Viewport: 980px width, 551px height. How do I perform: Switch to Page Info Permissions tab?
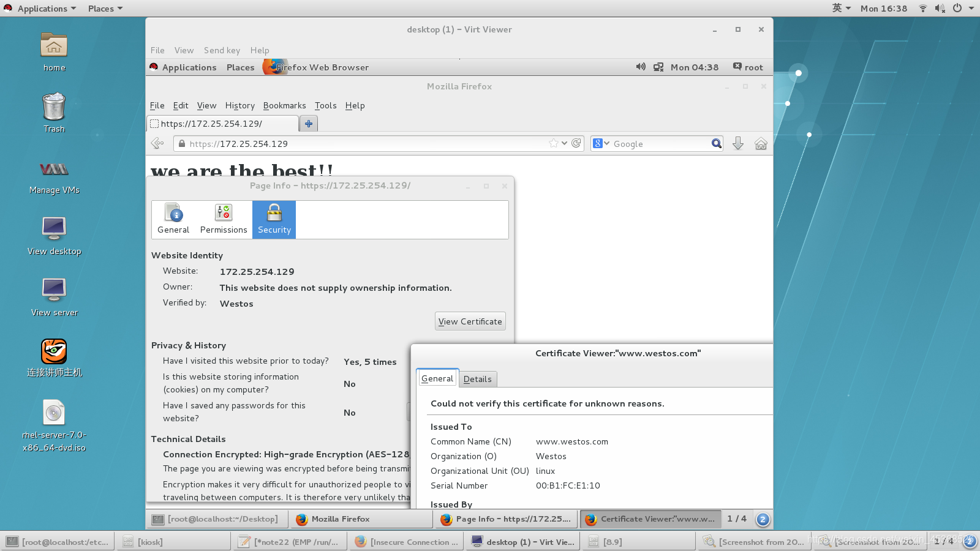pyautogui.click(x=224, y=219)
